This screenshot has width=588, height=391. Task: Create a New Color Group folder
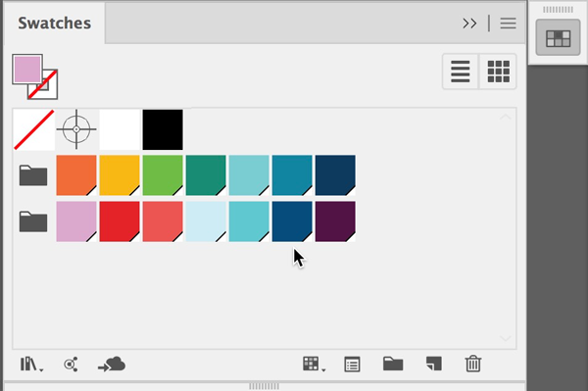(393, 364)
